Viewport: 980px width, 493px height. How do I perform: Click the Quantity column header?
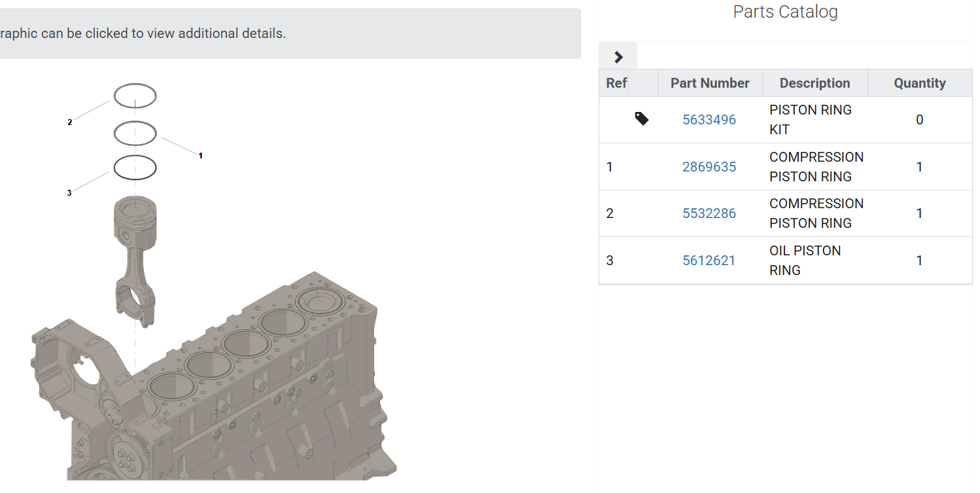pyautogui.click(x=920, y=83)
